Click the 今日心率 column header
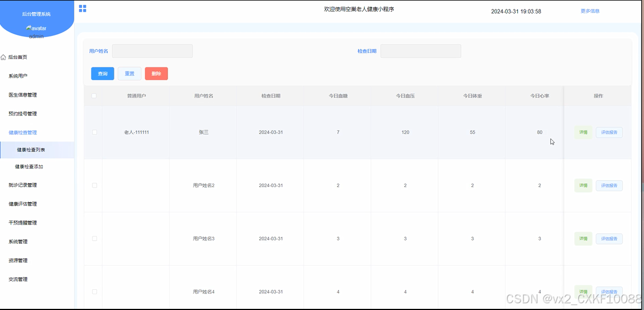 (540, 96)
